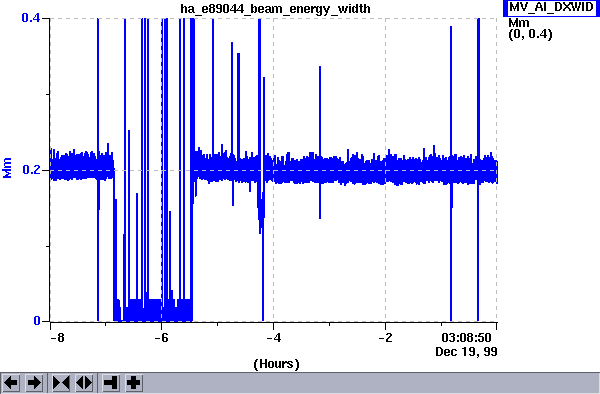Image resolution: width=600 pixels, height=394 pixels.
Task: Click the 0.4 y-axis tick label
Action: [x=31, y=18]
